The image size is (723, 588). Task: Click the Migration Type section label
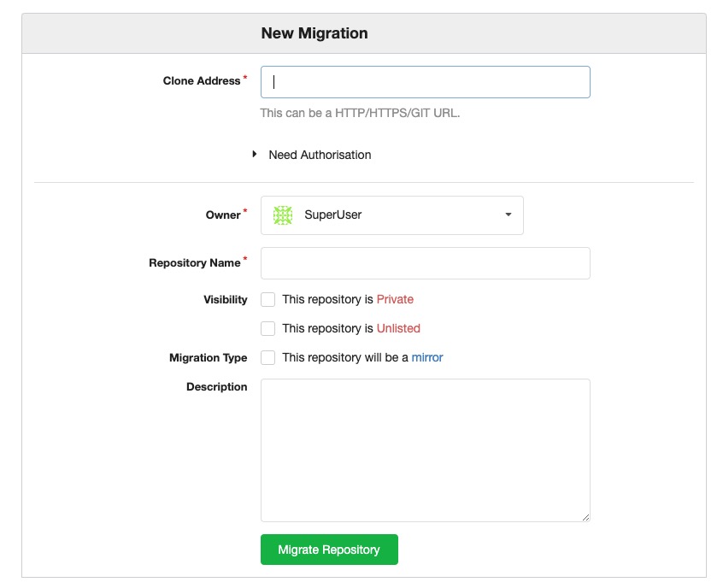[209, 357]
